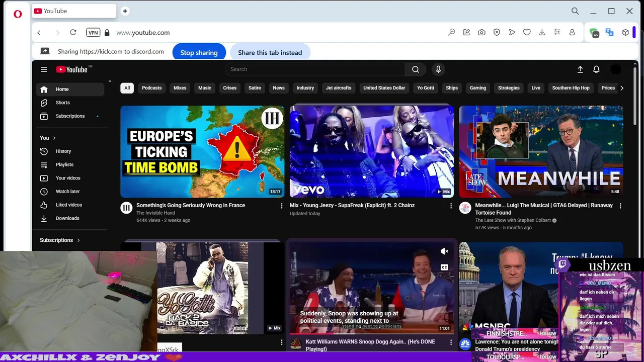Viewport: 644px width, 362px height.
Task: Click the search magnifier button
Action: coord(416,69)
